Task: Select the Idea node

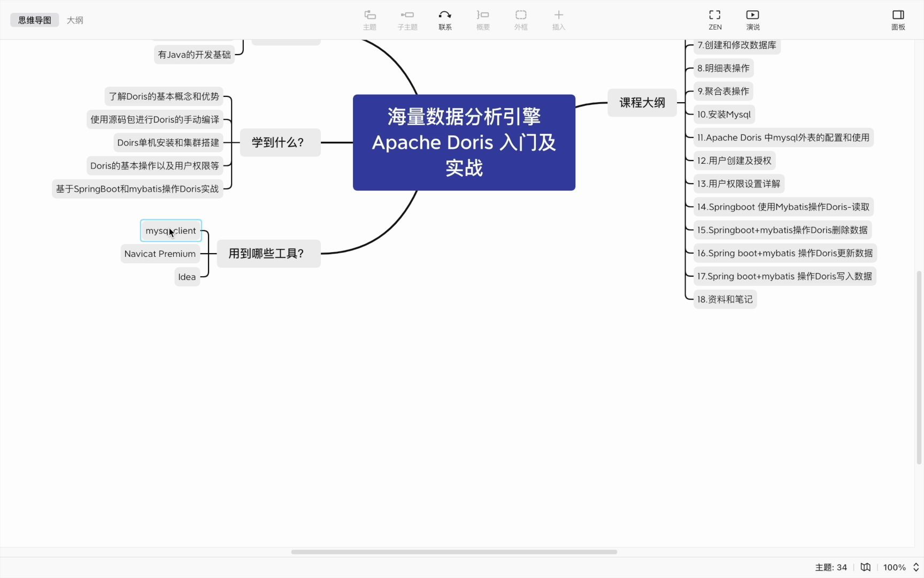Action: [187, 277]
